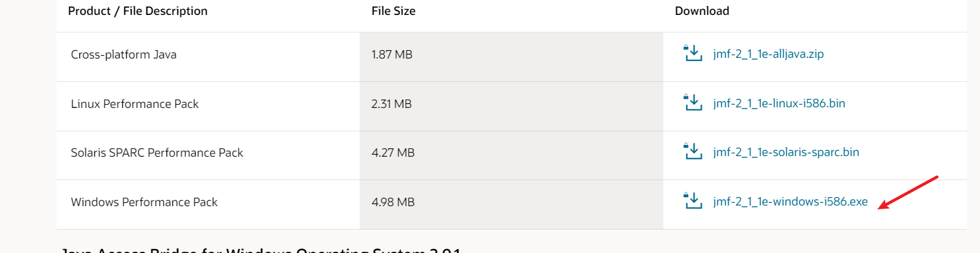The width and height of the screenshot is (980, 253).
Task: Click the download icon beside jmf-2_1_1e-solaris-sparc.bin
Action: [693, 152]
